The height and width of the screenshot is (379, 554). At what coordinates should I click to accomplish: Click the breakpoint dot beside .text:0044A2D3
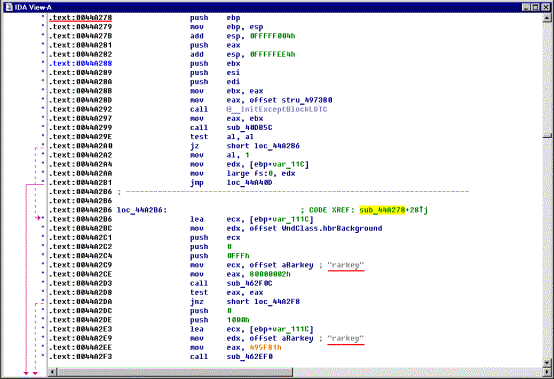[43, 282]
